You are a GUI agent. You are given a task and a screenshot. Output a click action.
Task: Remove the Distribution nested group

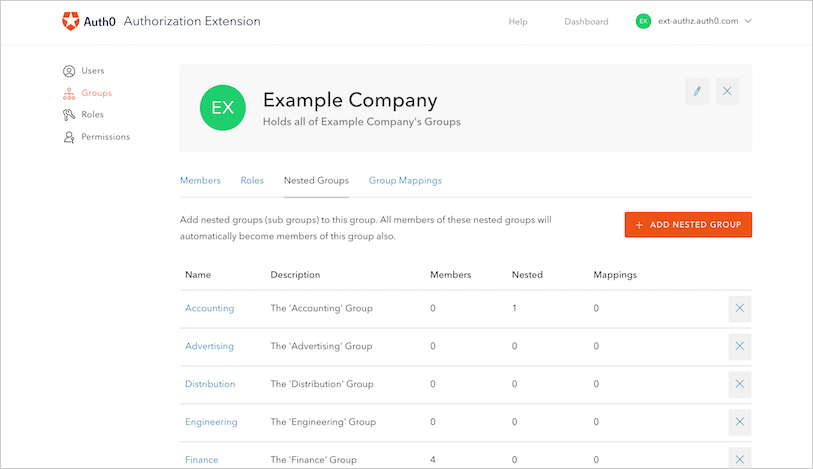(x=739, y=384)
